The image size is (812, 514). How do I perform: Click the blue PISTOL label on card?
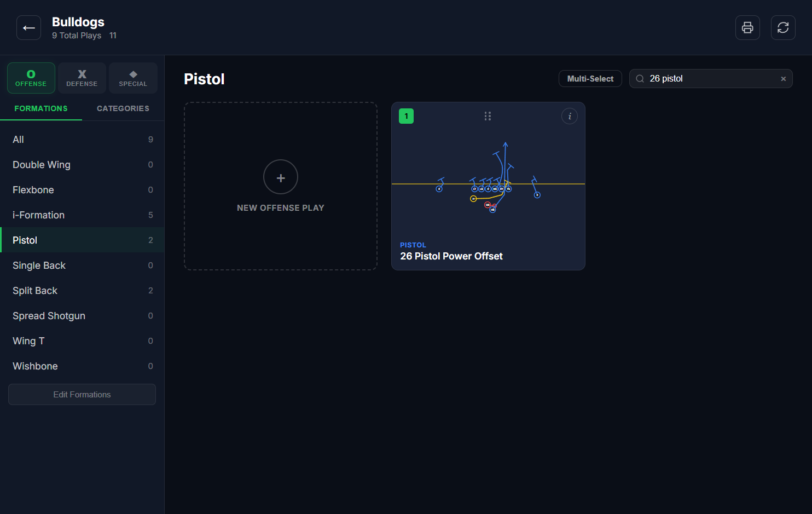(413, 245)
